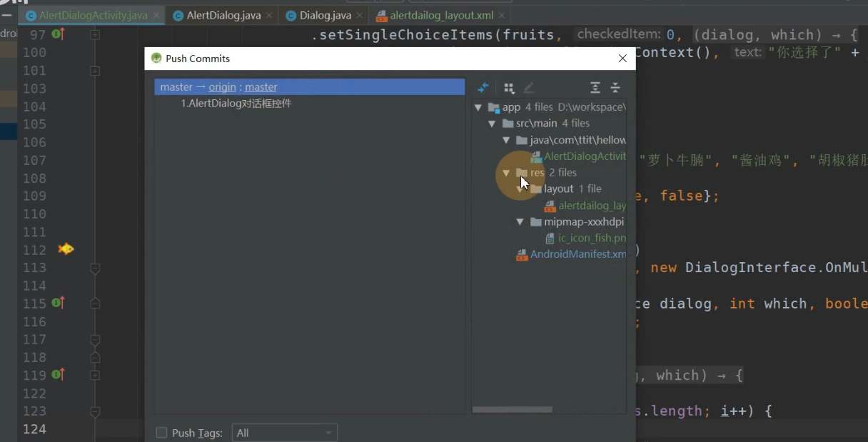Click the override gutter icon on line 115
Image resolution: width=868 pixels, height=442 pixels.
(x=59, y=303)
